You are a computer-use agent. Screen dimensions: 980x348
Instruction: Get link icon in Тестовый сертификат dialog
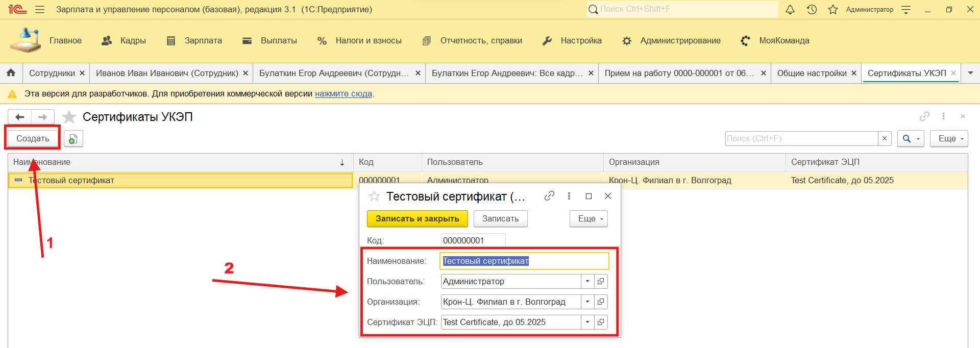pos(549,196)
